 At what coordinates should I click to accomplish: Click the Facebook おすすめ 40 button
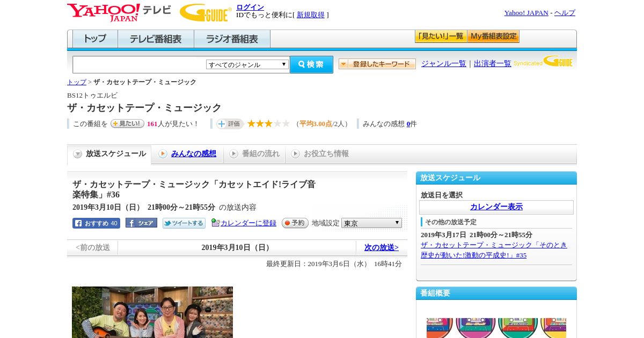[x=96, y=223]
